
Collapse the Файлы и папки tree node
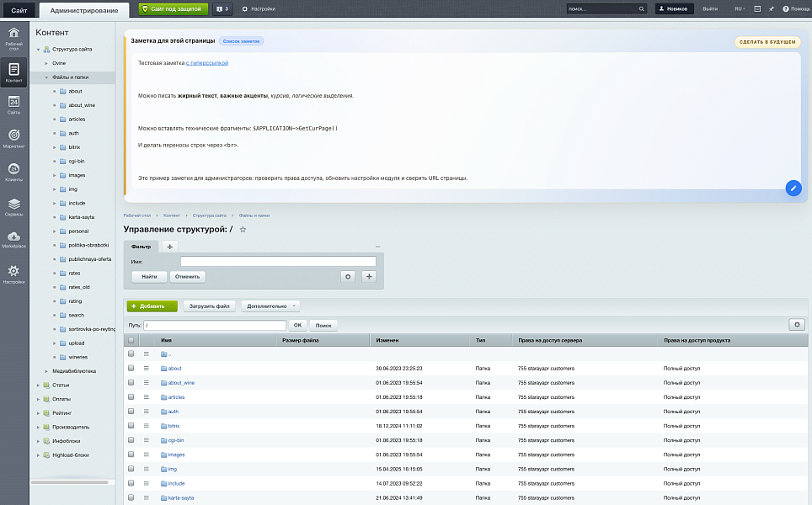click(46, 77)
